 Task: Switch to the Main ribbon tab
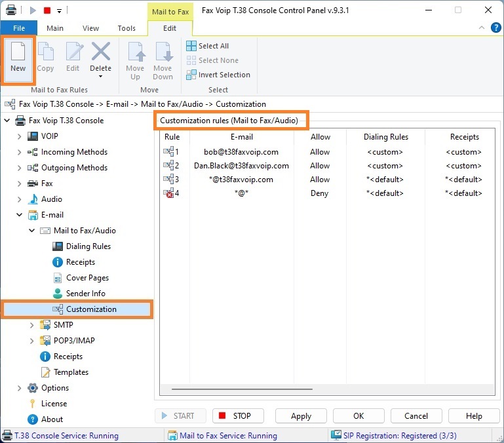[x=55, y=28]
